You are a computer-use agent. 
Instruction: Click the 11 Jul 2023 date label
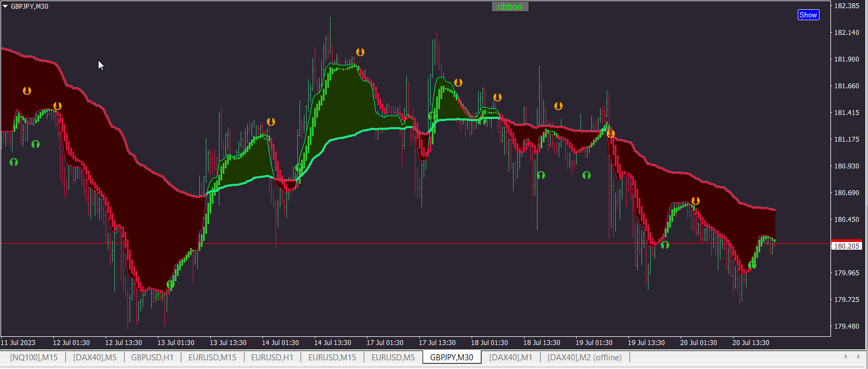click(x=18, y=343)
